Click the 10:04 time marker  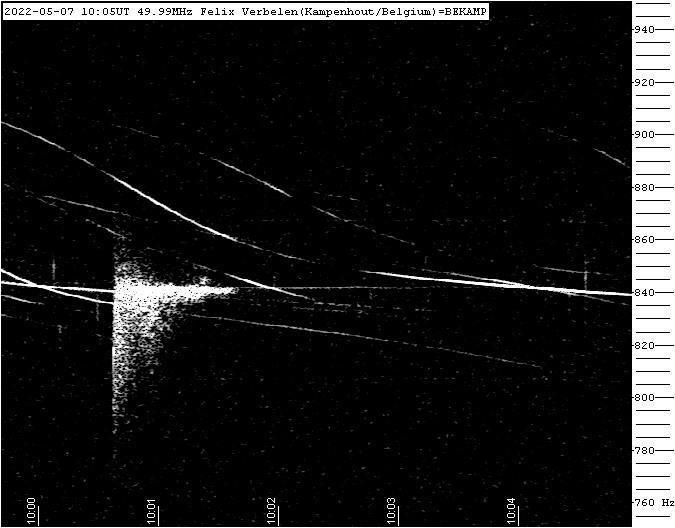(511, 511)
